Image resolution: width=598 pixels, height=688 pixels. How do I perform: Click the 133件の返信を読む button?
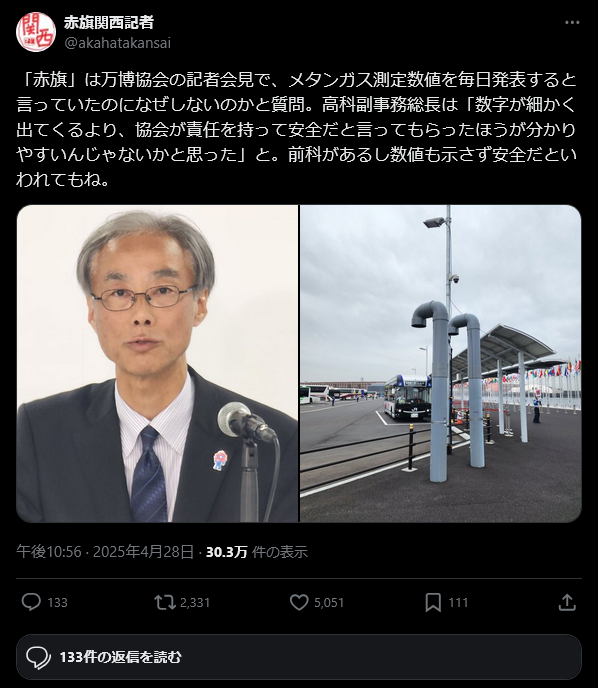[x=299, y=657]
